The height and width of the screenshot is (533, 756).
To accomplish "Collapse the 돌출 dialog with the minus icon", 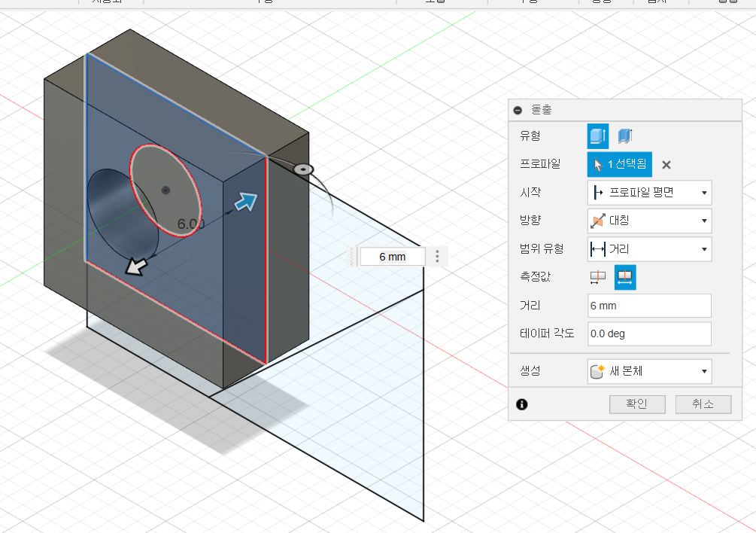I will [x=518, y=110].
